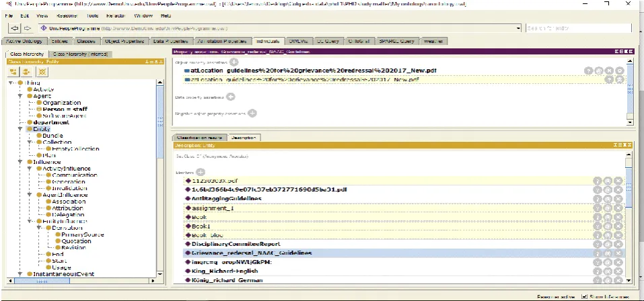This screenshot has width=644, height=301.
Task: Open the Classification results tab
Action: 200,138
